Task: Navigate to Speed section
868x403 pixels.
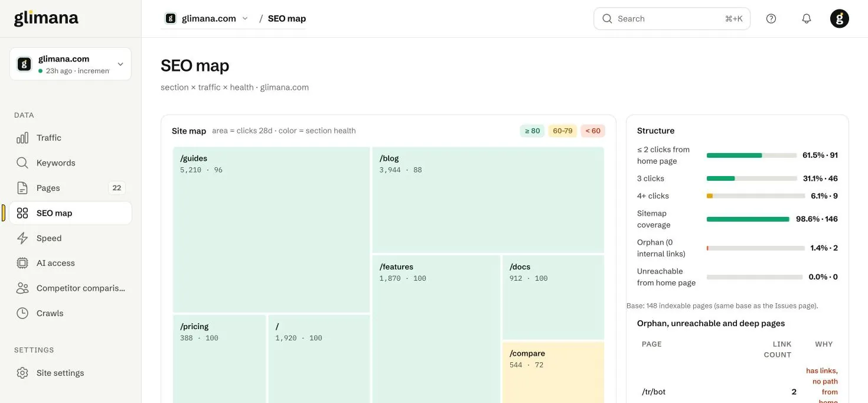Action: tap(70, 238)
